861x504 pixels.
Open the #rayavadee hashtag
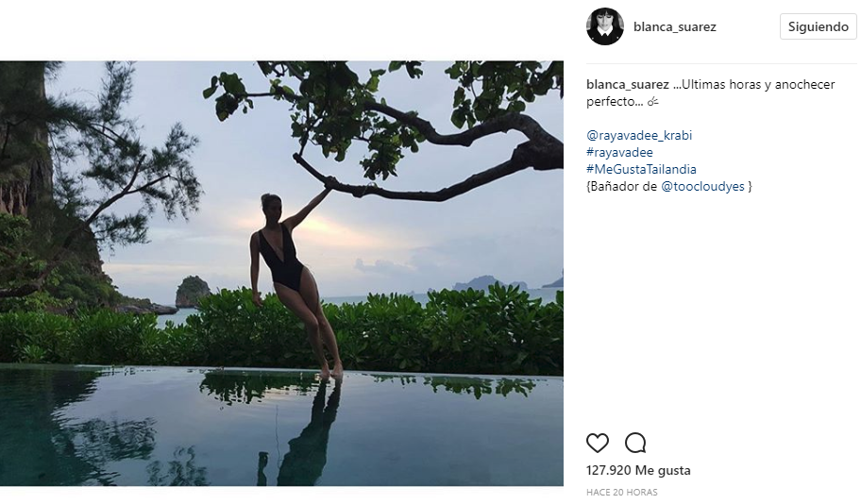(619, 152)
